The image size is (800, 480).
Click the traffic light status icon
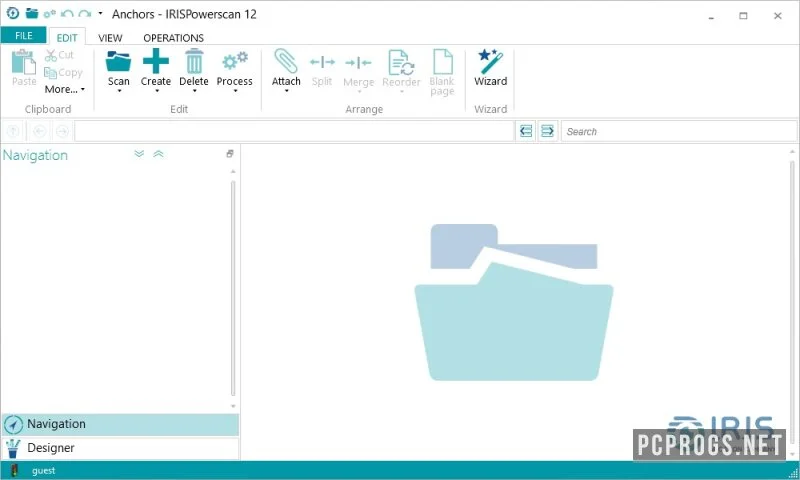14,470
